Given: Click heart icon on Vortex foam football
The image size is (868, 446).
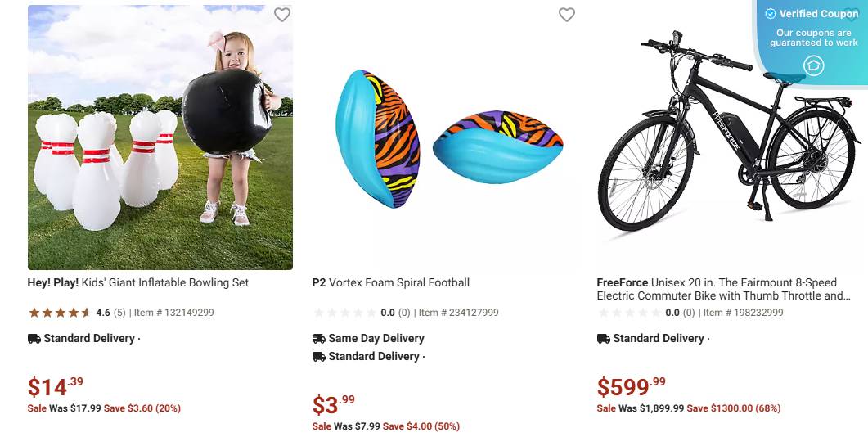Looking at the screenshot, I should point(567,15).
